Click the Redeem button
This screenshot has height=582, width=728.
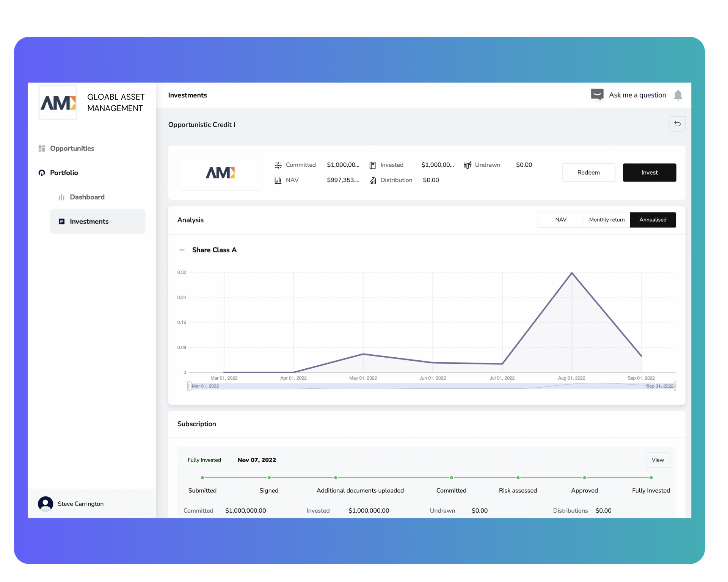click(x=588, y=172)
